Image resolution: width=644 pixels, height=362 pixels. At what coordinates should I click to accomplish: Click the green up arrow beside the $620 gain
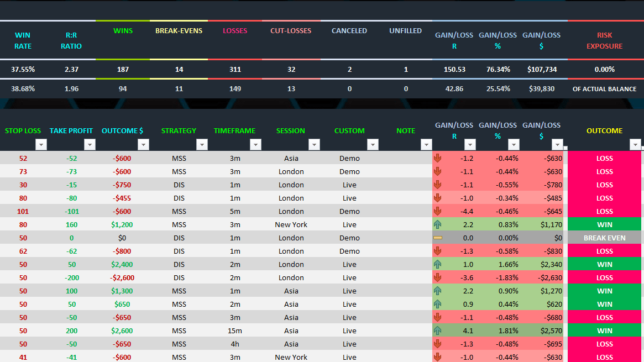pos(437,304)
